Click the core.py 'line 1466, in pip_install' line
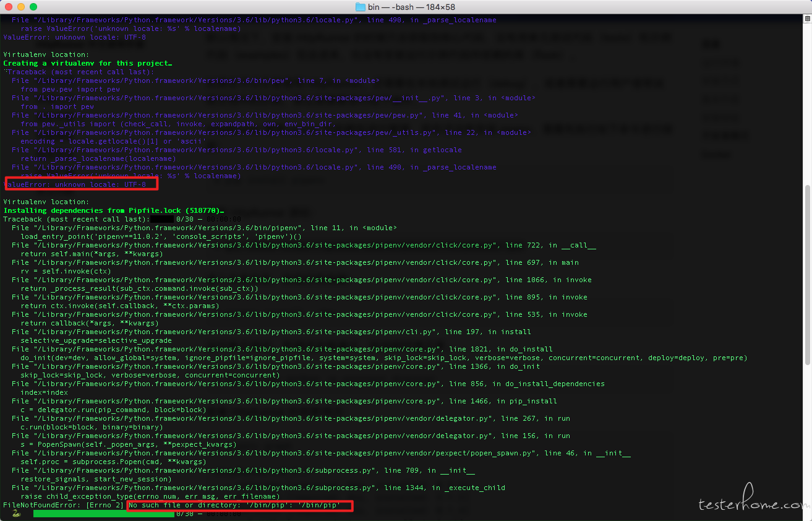Viewport: 812px width, 521px height. click(284, 401)
